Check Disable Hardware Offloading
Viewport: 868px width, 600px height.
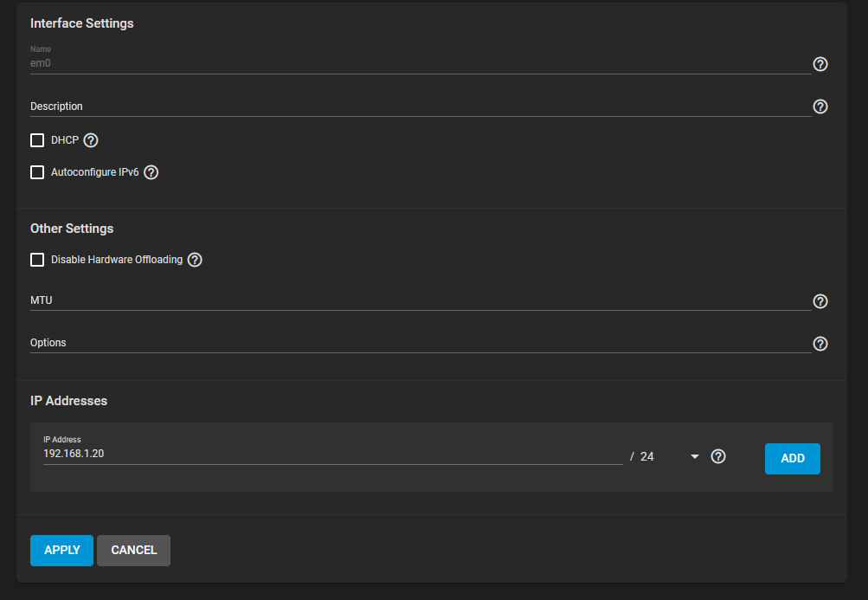coord(37,260)
